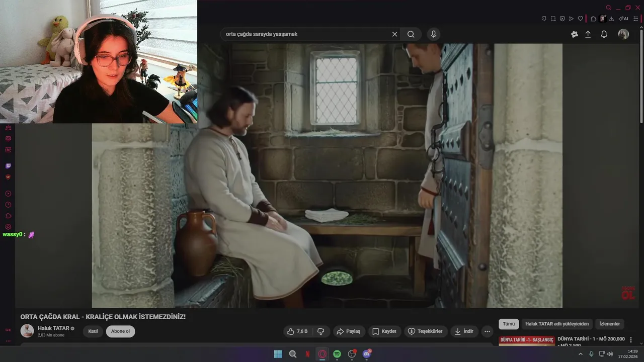Open Discord from the taskbar
This screenshot has height=362, width=644.
(x=367, y=354)
